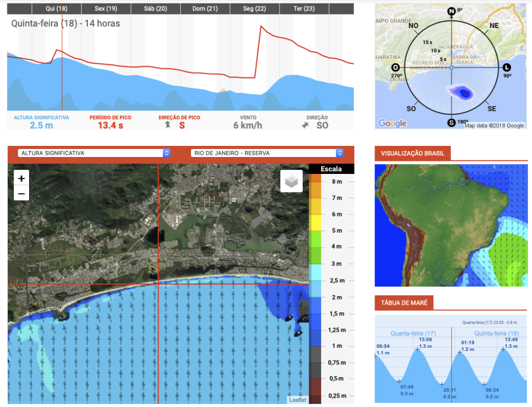Click the S south compass marker
This screenshot has height=407, width=532.
451,123
